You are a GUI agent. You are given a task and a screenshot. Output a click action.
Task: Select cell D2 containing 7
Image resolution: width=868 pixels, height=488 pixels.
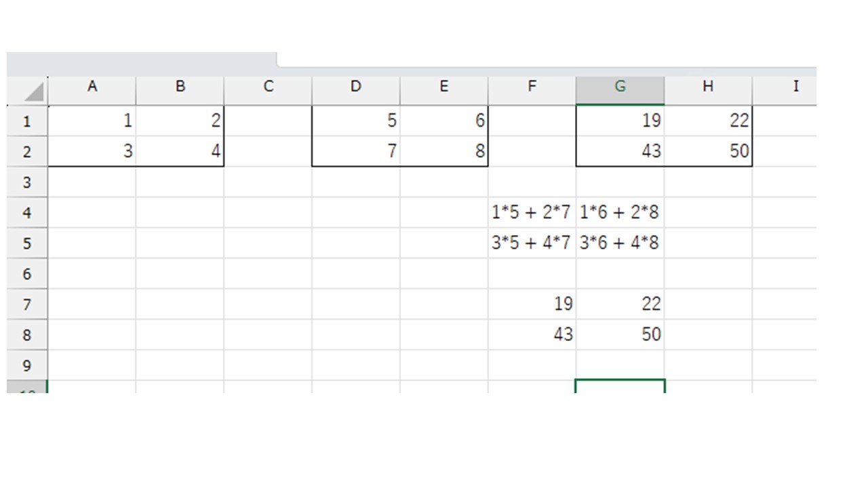pyautogui.click(x=356, y=151)
